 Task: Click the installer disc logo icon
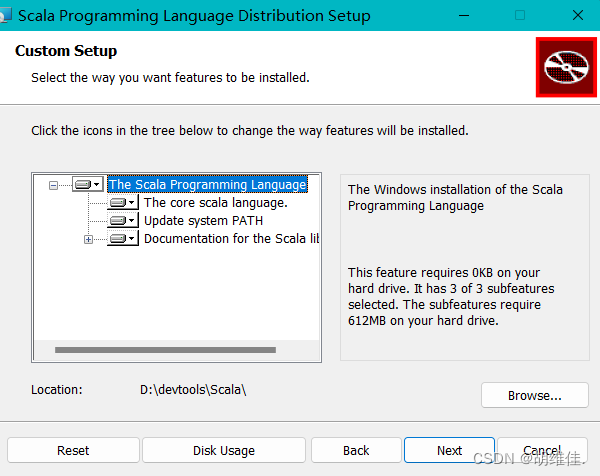tap(566, 67)
